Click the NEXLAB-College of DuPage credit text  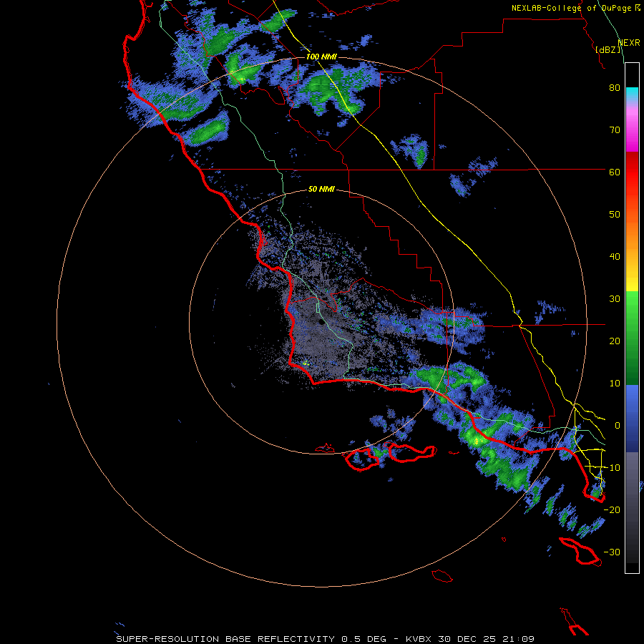(x=571, y=8)
